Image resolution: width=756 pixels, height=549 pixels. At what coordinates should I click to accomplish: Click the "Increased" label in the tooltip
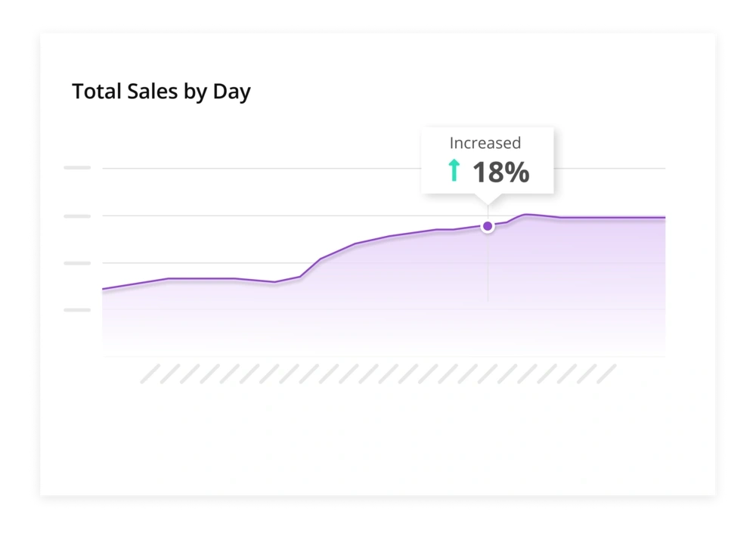click(x=485, y=143)
